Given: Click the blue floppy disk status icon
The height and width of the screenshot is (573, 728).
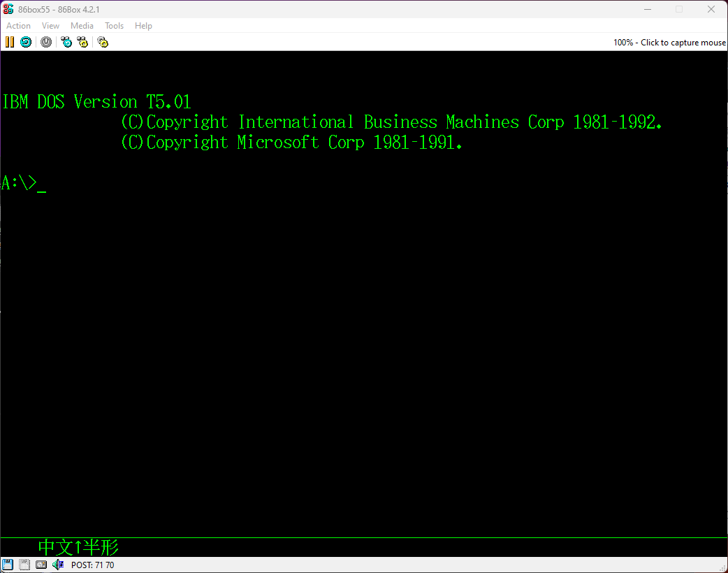Looking at the screenshot, I should [x=8, y=565].
